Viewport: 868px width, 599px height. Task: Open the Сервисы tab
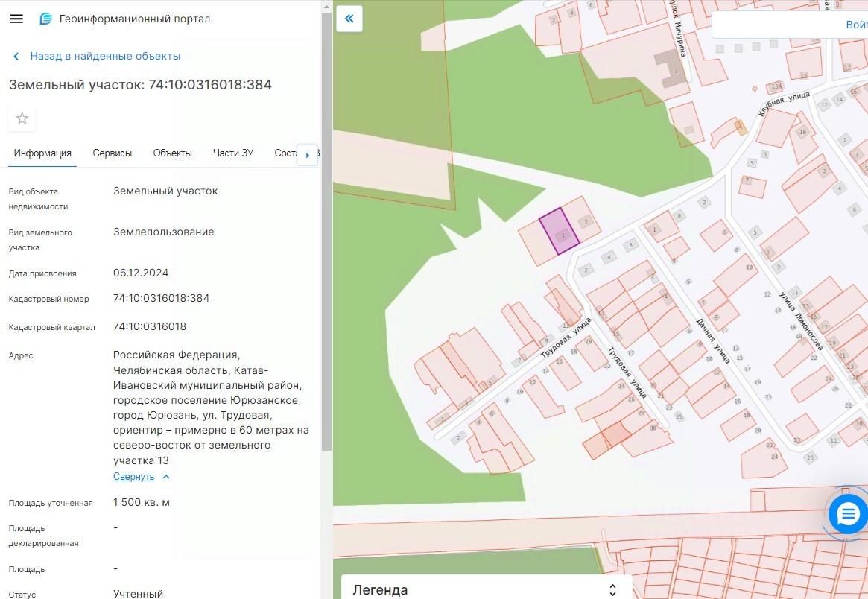click(113, 153)
